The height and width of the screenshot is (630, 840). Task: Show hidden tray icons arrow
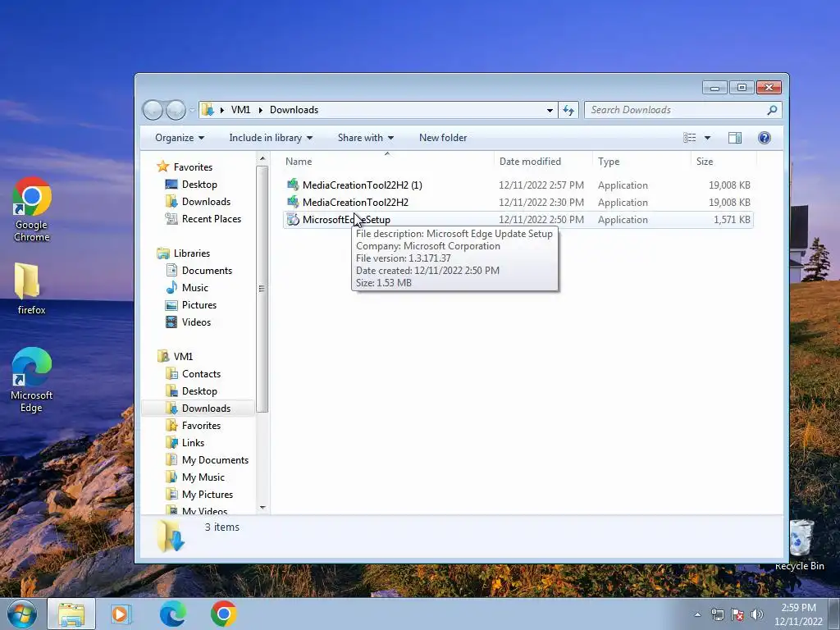click(697, 614)
